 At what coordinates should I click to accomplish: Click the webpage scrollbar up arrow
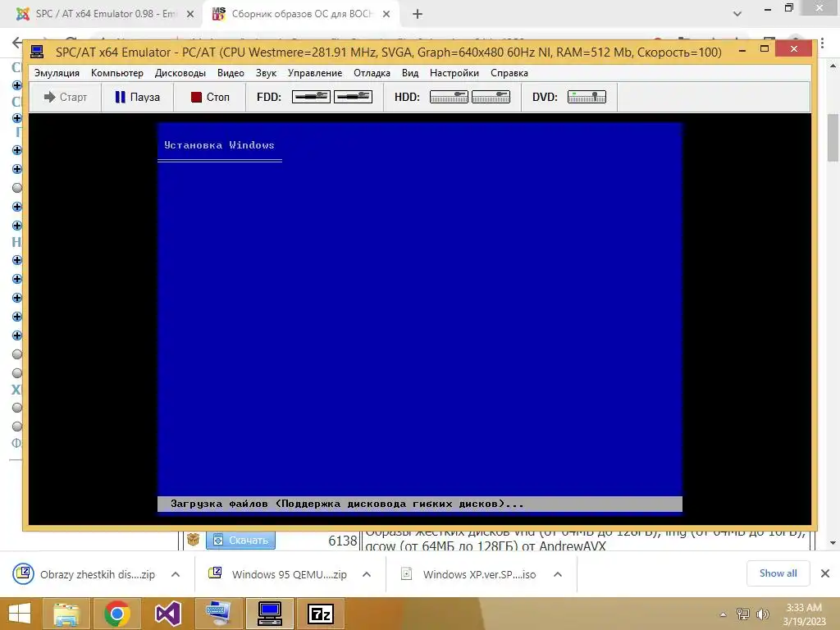click(833, 66)
